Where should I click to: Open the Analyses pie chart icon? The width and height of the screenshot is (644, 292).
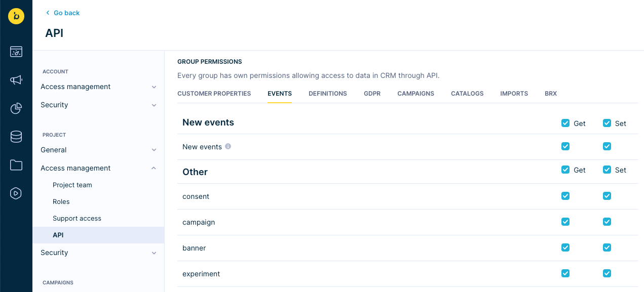16,108
